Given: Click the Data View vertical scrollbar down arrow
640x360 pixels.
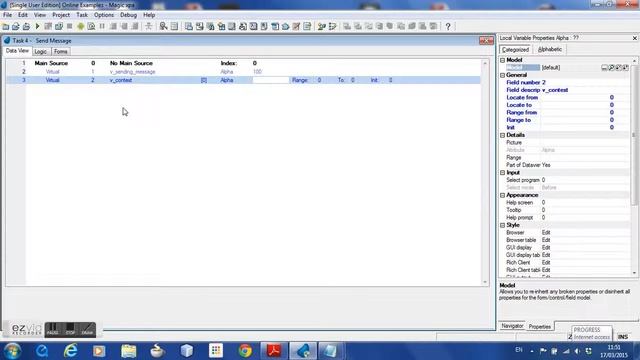Looking at the screenshot, I should click(x=485, y=282).
